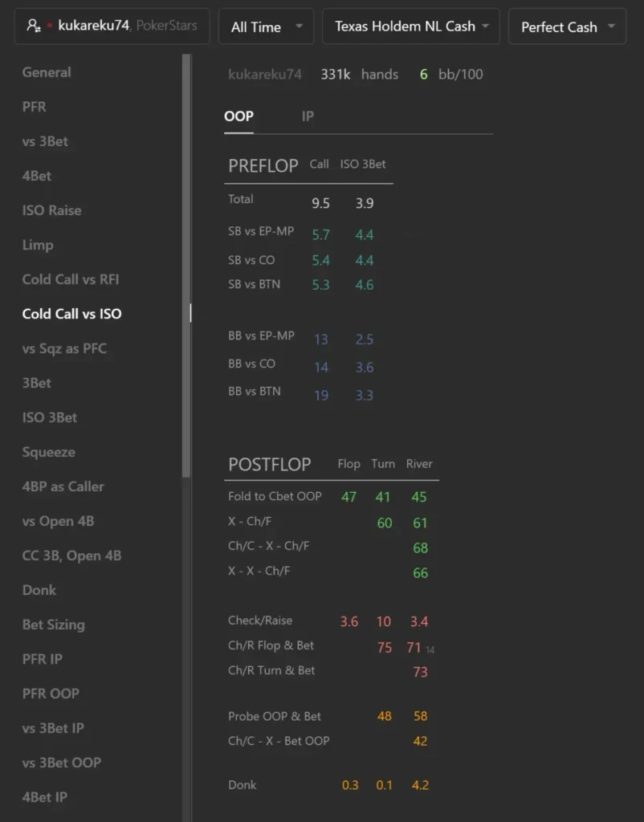
Task: Open the All Time period dropdown
Action: [266, 26]
